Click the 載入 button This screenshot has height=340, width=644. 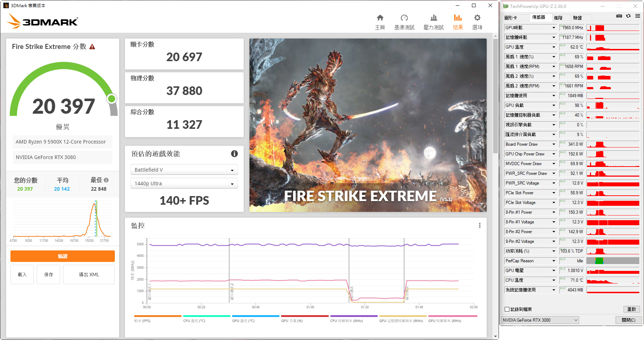pyautogui.click(x=22, y=275)
